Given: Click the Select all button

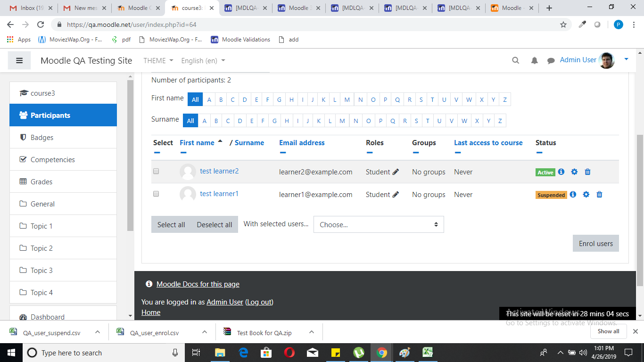Looking at the screenshot, I should pyautogui.click(x=171, y=224).
